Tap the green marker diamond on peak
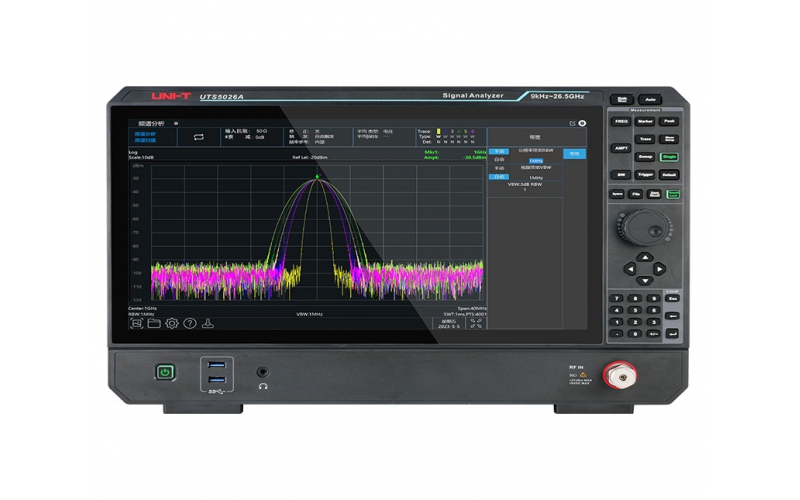The width and height of the screenshot is (800, 500). pyautogui.click(x=317, y=177)
